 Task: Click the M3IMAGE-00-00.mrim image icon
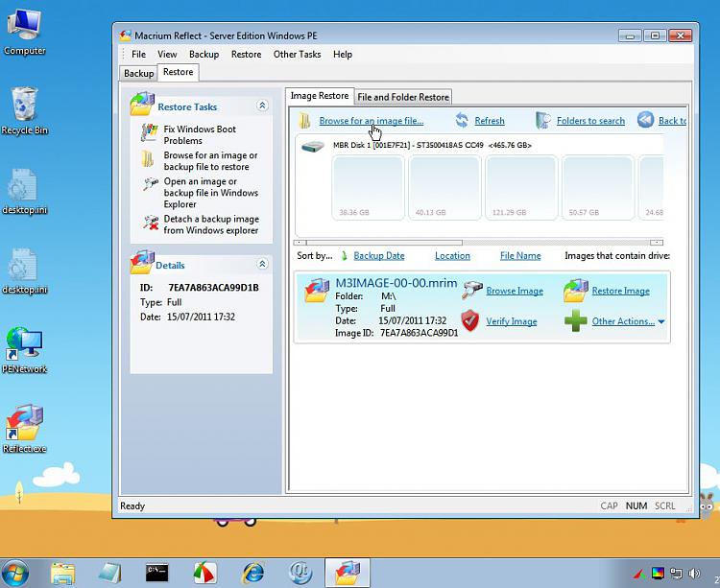coord(317,291)
